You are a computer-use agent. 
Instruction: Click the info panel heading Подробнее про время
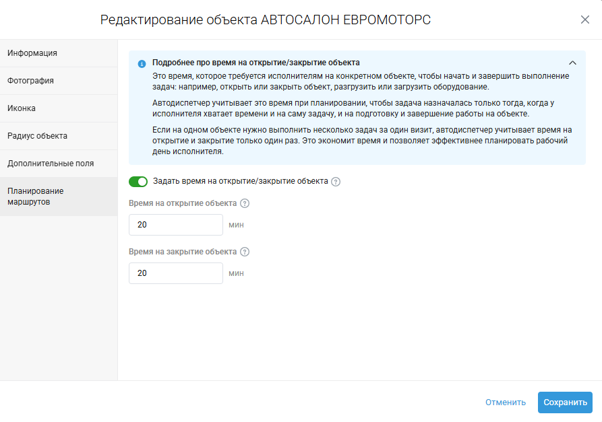tap(256, 62)
